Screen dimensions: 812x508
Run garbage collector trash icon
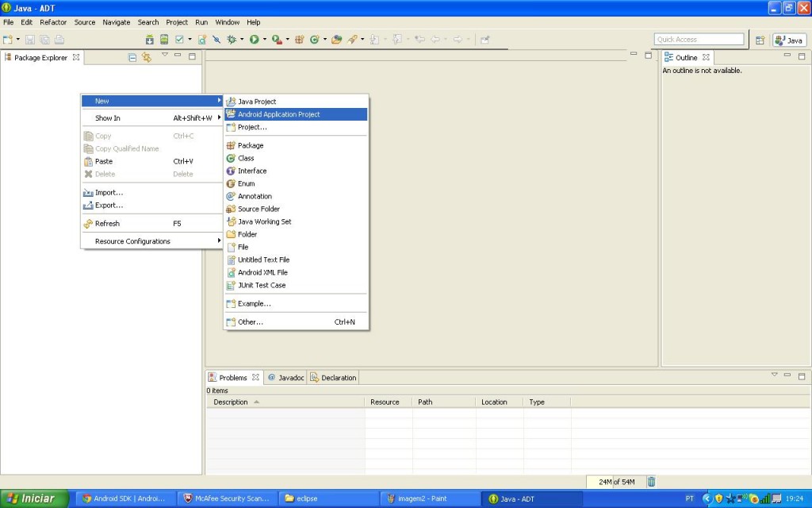coord(652,482)
